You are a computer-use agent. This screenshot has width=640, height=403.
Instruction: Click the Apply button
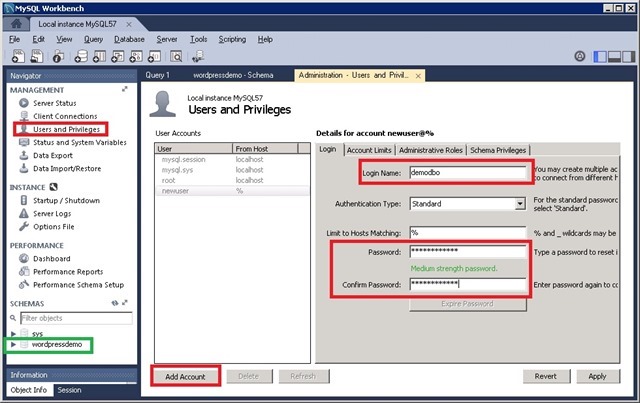[598, 376]
